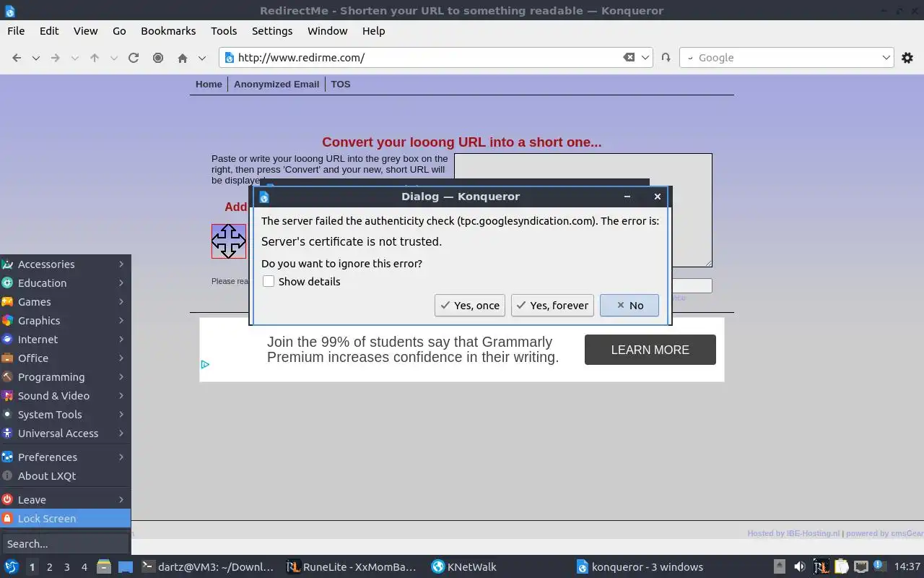
Task: Click About LXQt menu entry
Action: click(x=65, y=476)
